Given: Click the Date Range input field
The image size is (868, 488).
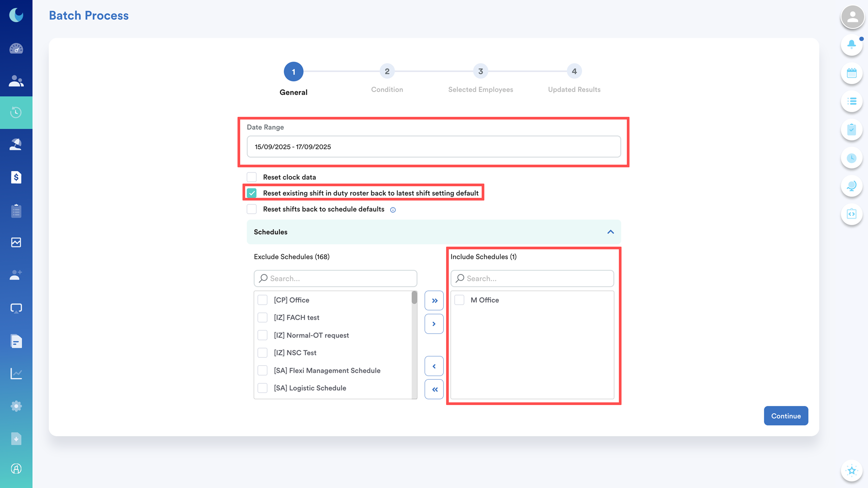Looking at the screenshot, I should (x=434, y=146).
